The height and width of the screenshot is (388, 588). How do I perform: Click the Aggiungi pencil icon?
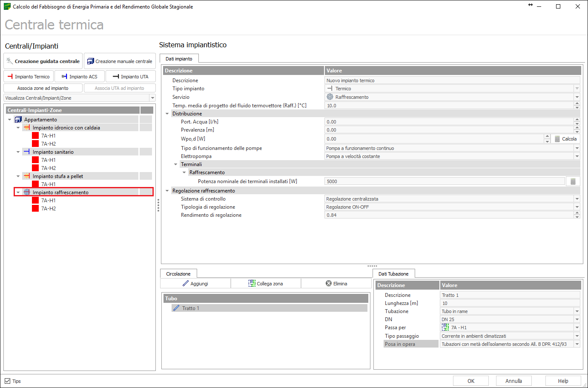point(186,284)
